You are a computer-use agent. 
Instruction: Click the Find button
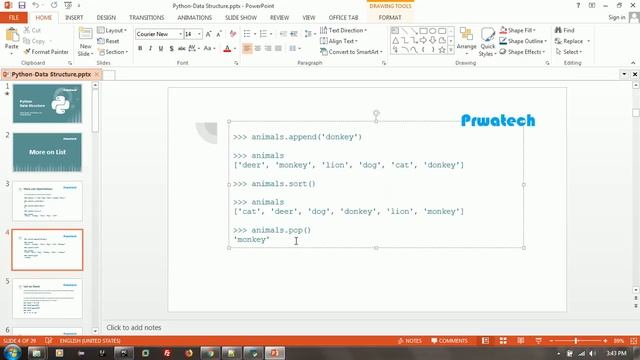[x=564, y=30]
